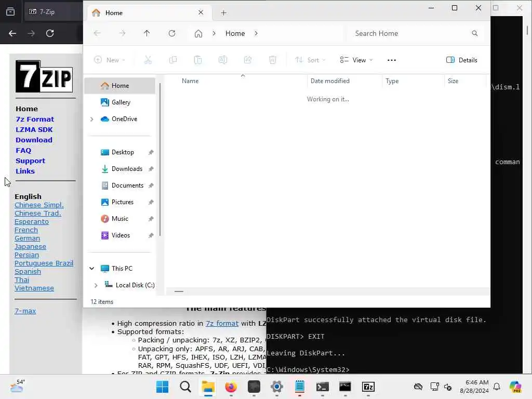The height and width of the screenshot is (399, 532).
Task: Open the Music quick access folder
Action: (x=120, y=219)
